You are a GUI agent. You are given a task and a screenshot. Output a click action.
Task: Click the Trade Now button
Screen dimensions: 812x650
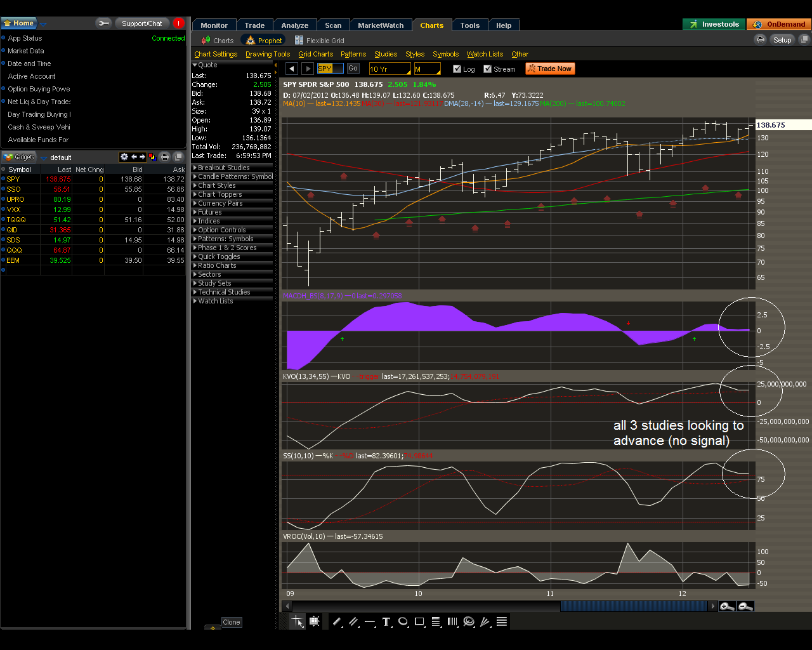[x=550, y=69]
